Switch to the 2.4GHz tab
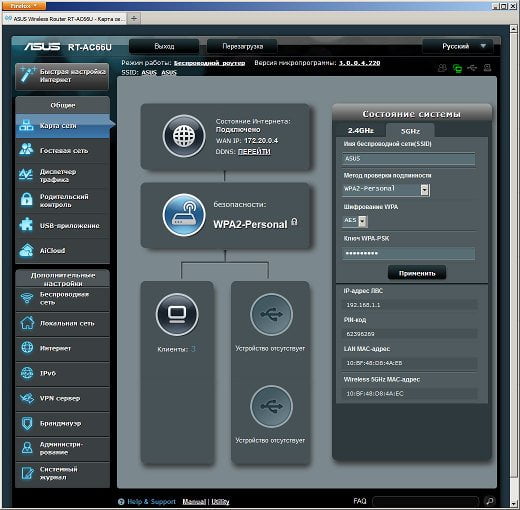Image resolution: width=520 pixels, height=510 pixels. click(x=361, y=130)
